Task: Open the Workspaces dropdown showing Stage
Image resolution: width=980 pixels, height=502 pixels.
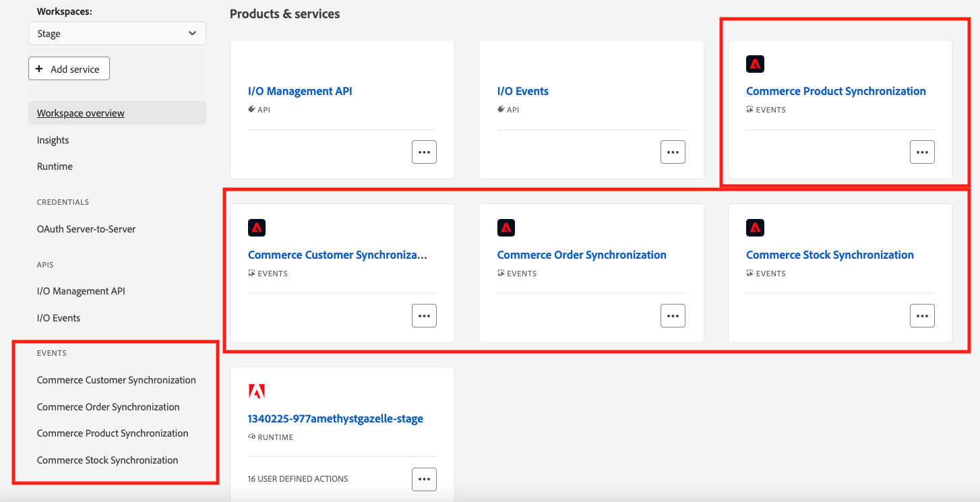Action: 117,34
